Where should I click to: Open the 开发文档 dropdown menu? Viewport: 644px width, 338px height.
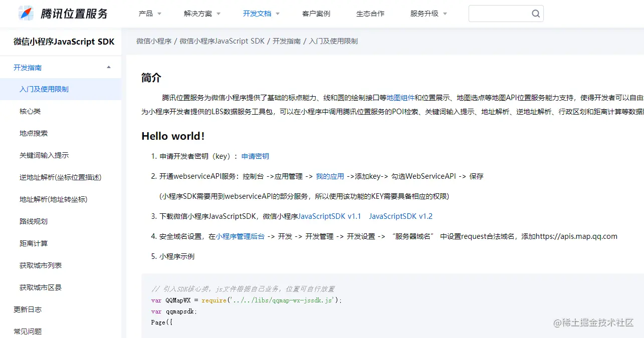pyautogui.click(x=261, y=14)
